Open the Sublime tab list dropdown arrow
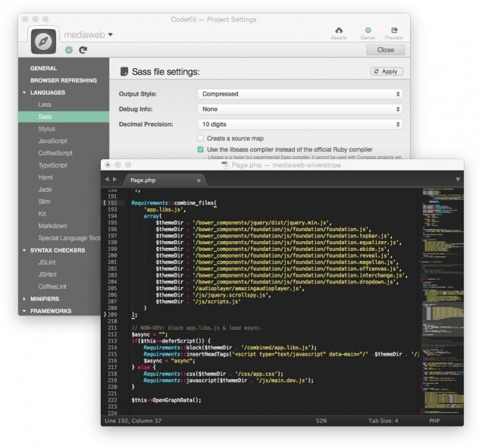This screenshot has width=482, height=448. [x=458, y=179]
